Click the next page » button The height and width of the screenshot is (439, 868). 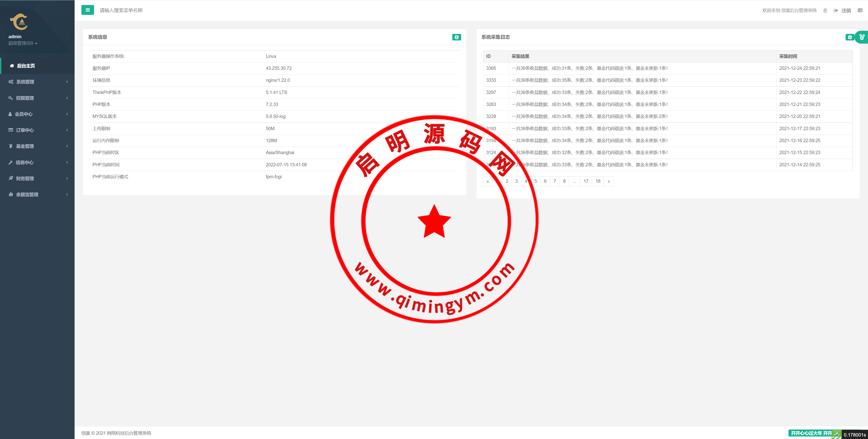click(x=609, y=181)
